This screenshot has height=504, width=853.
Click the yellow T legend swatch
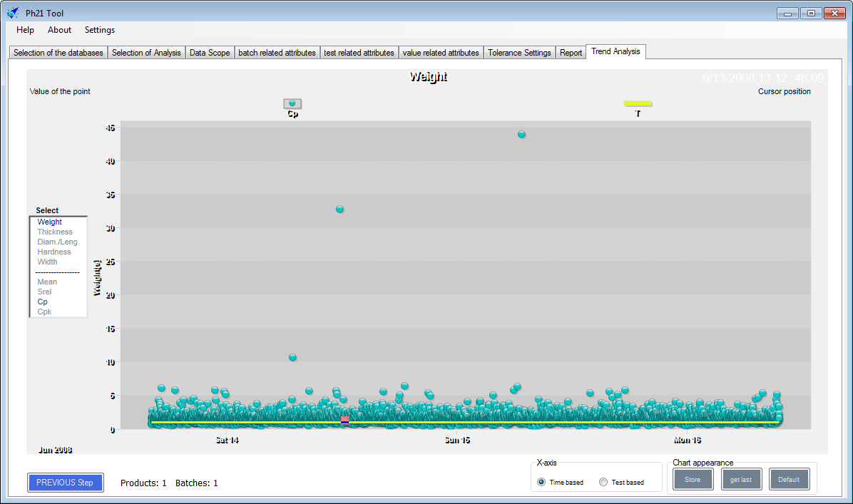(x=638, y=103)
